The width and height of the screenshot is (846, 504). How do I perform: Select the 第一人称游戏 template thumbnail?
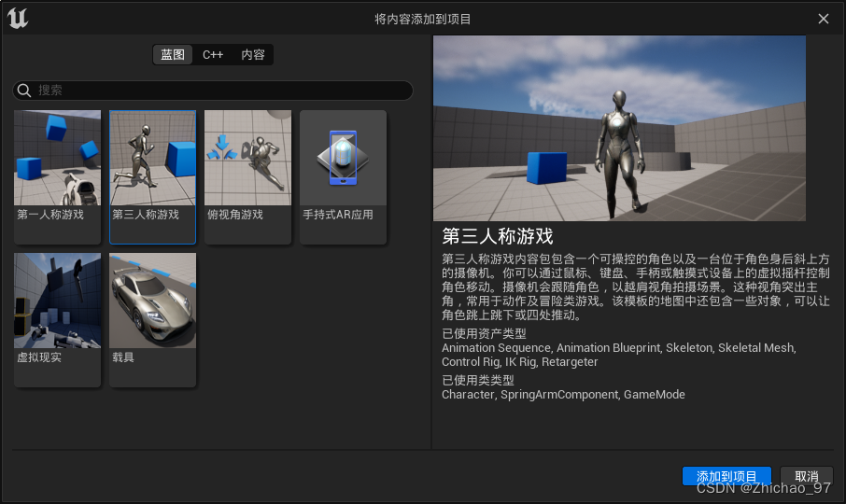pyautogui.click(x=57, y=158)
